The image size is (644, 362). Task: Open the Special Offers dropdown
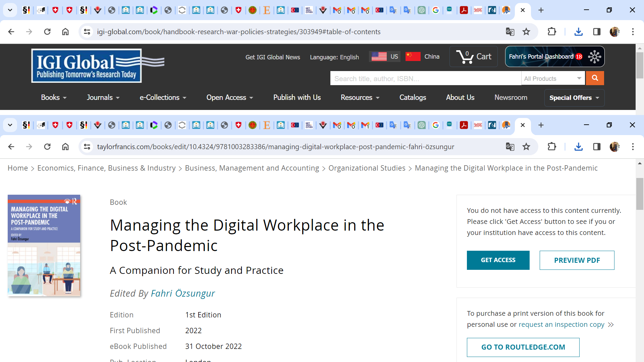click(x=574, y=98)
